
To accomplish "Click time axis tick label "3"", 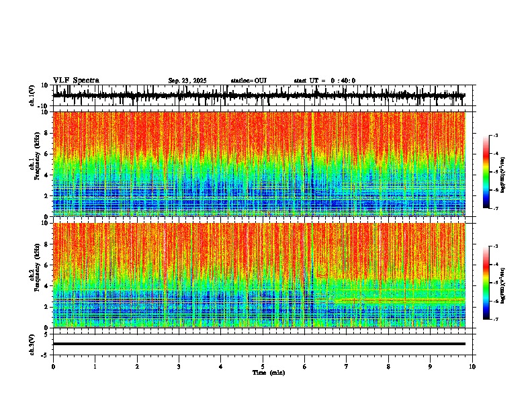I will point(179,367).
